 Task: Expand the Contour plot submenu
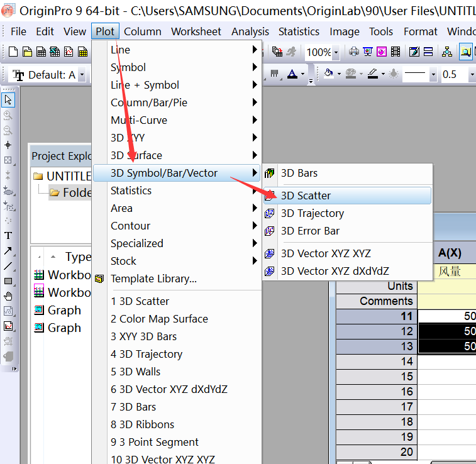pos(177,226)
